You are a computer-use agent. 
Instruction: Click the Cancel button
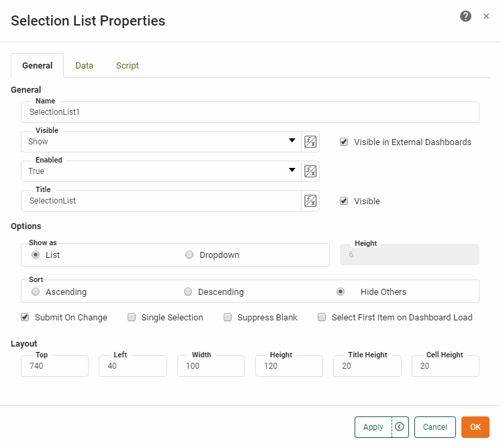tap(435, 427)
